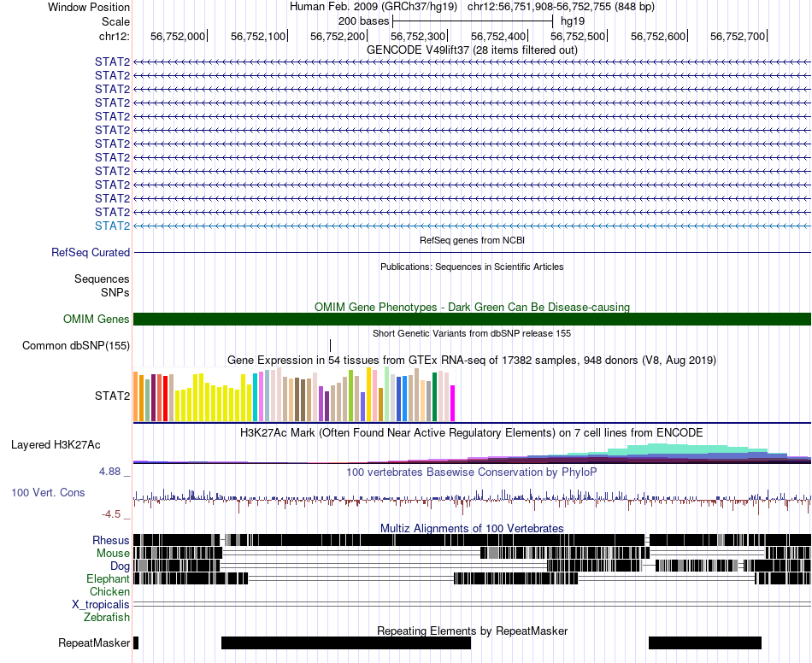Click the Zebrafish alignment label
The height and width of the screenshot is (663, 812).
[x=107, y=618]
